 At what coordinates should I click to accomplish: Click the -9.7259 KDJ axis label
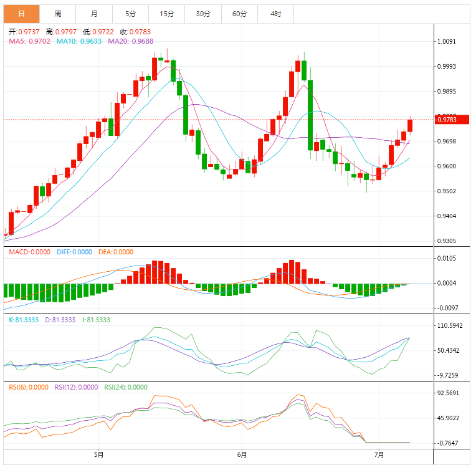pos(447,375)
